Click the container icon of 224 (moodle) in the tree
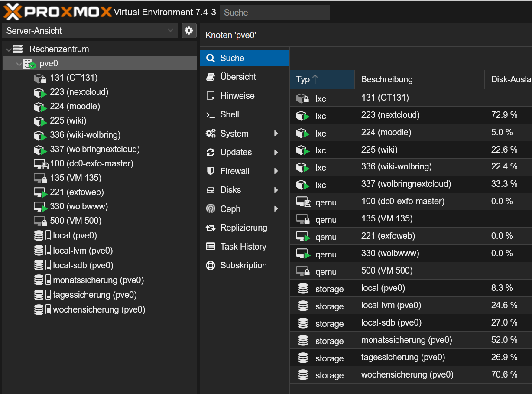 coord(40,107)
